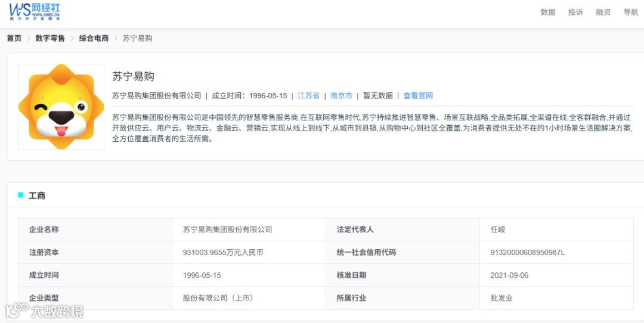
Task: Go to 综合电商 breadcrumb
Action: pyautogui.click(x=94, y=38)
